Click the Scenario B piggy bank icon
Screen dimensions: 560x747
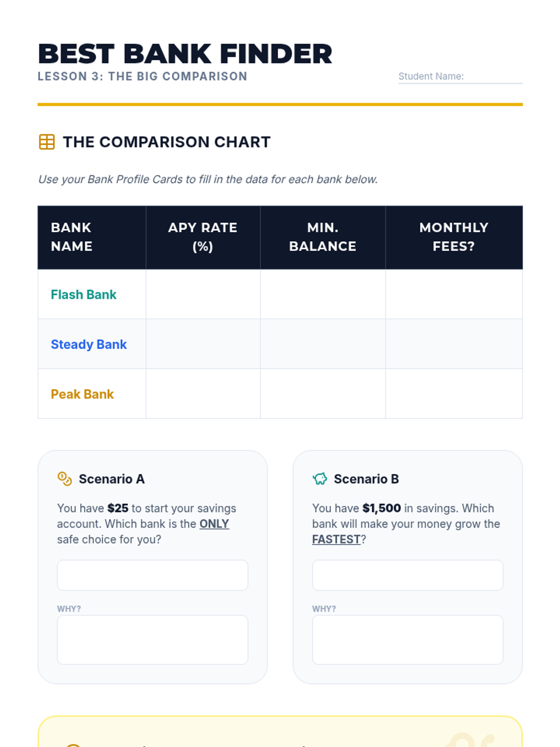[320, 479]
